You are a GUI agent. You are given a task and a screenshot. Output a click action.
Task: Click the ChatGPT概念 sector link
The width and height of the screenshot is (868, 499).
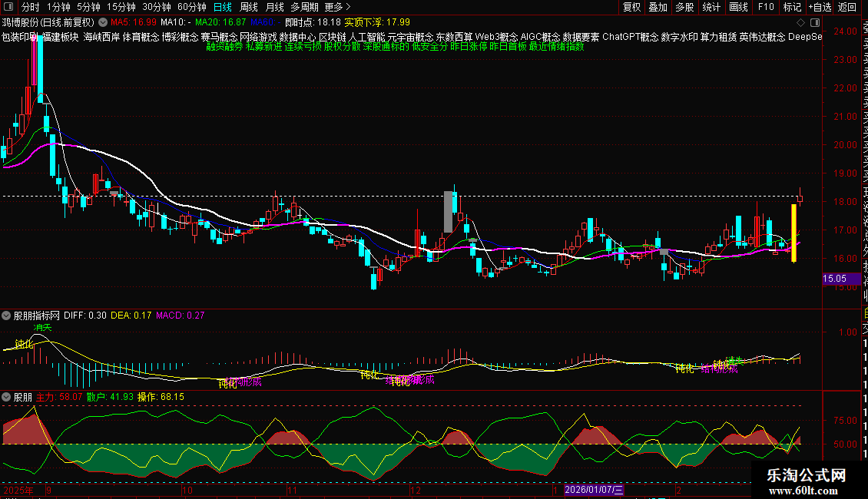tap(629, 36)
